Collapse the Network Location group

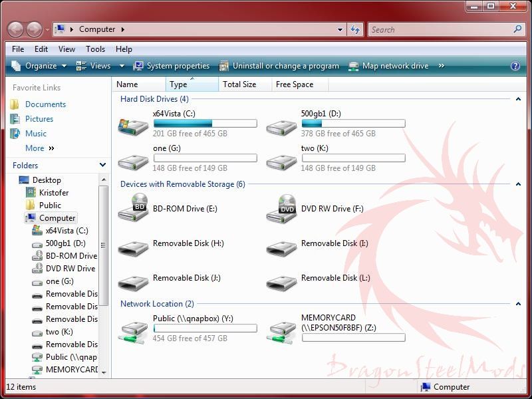[518, 304]
